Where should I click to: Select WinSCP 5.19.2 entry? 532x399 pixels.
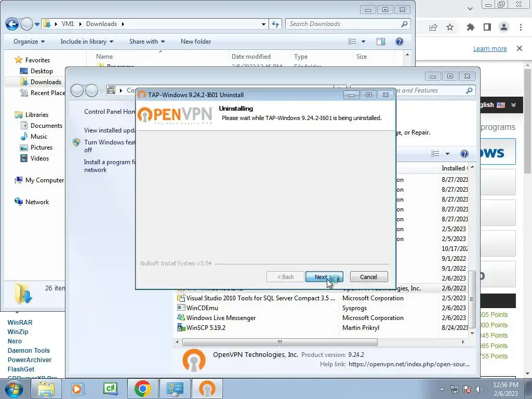321,327
